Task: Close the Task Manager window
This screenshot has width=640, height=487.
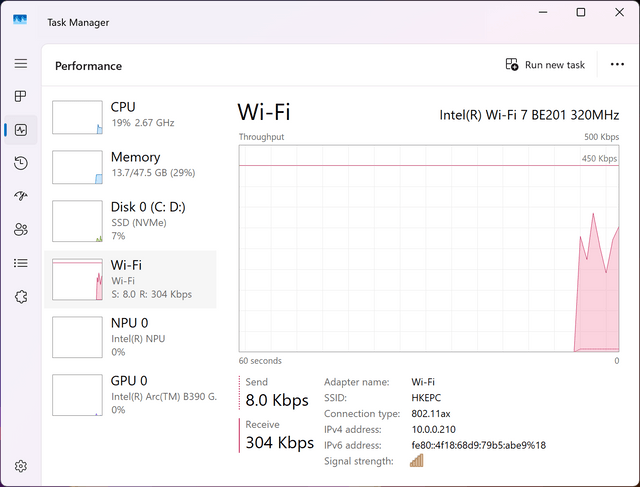Action: coord(619,12)
